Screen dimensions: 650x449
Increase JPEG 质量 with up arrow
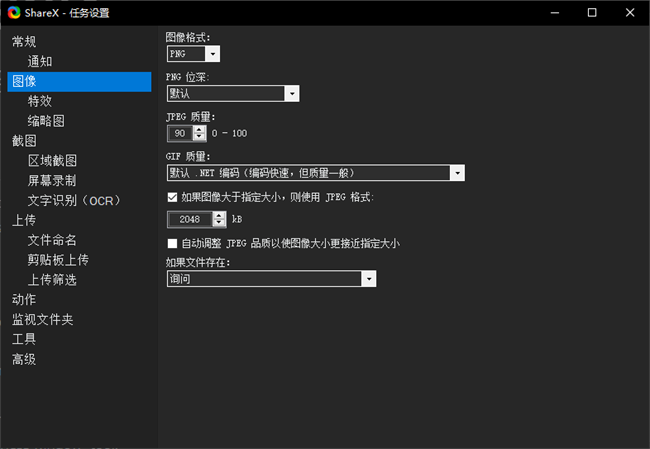pyautogui.click(x=199, y=129)
